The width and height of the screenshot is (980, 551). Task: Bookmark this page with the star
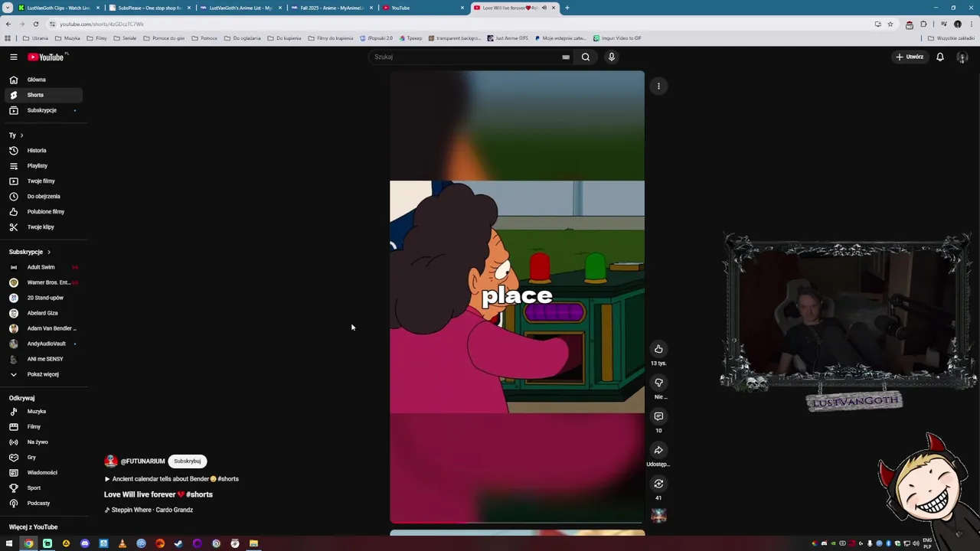890,24
